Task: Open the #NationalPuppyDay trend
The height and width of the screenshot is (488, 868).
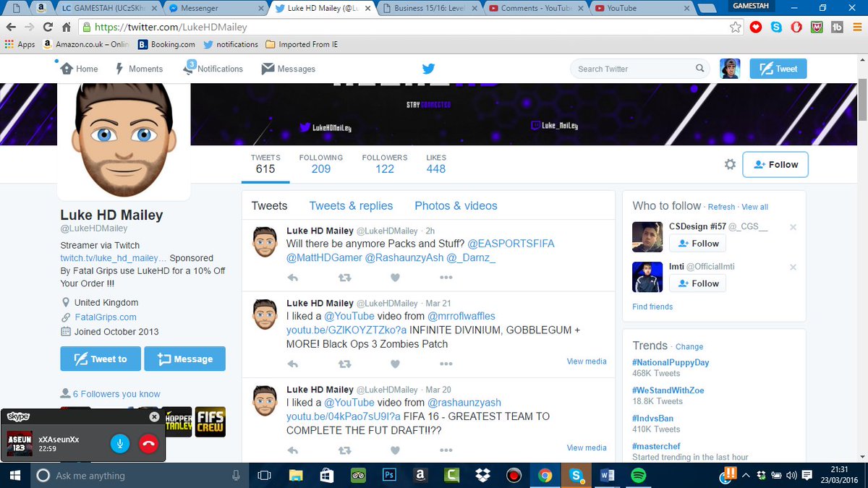Action: click(671, 362)
